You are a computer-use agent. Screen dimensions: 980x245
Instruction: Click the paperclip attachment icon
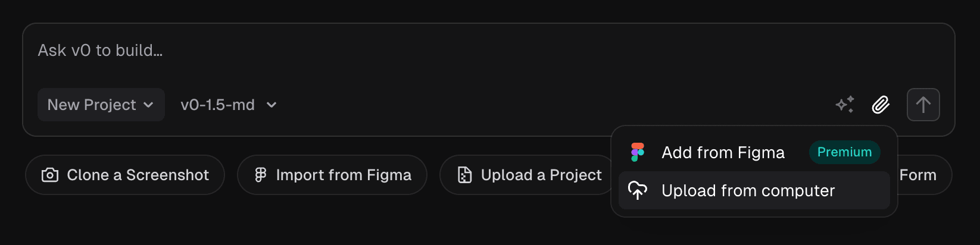click(881, 105)
